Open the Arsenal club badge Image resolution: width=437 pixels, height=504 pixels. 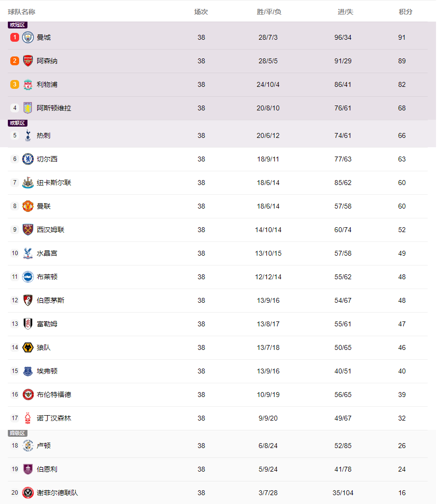28,61
